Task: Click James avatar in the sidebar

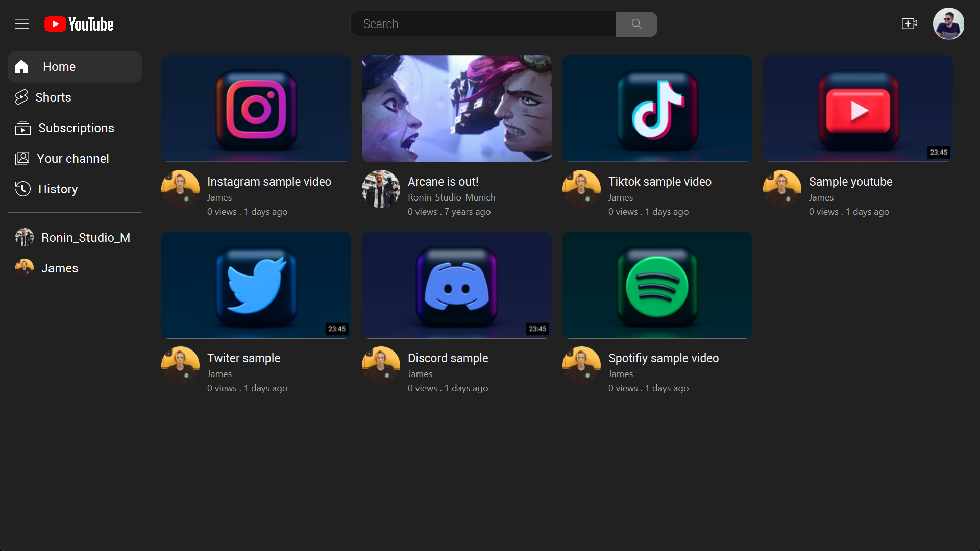Action: pyautogui.click(x=24, y=267)
